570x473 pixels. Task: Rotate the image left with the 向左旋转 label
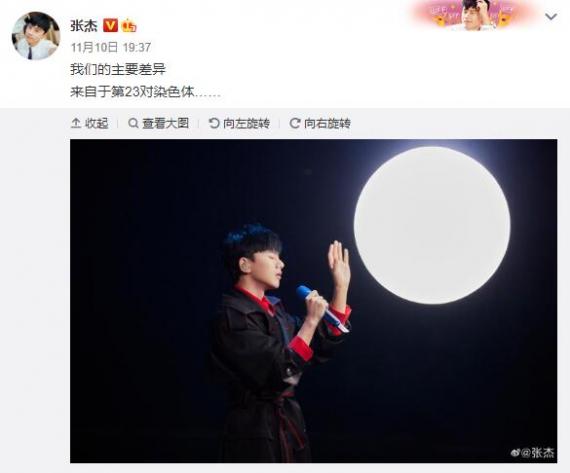pos(246,123)
